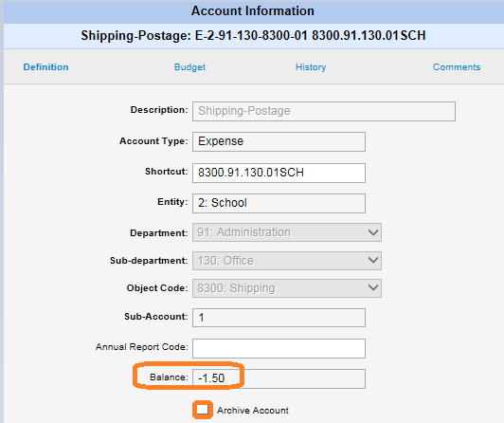Select the Entity field showing 2: School

[279, 203]
